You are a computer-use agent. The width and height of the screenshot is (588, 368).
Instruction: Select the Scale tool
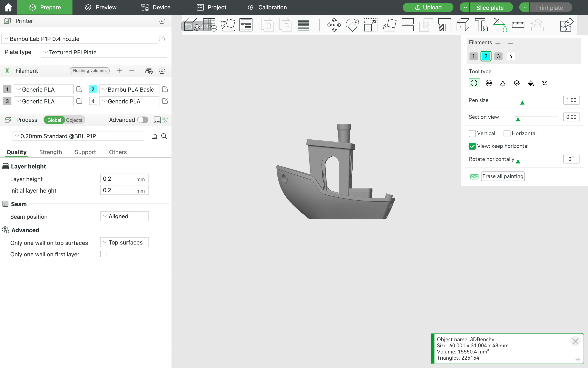pyautogui.click(x=371, y=25)
